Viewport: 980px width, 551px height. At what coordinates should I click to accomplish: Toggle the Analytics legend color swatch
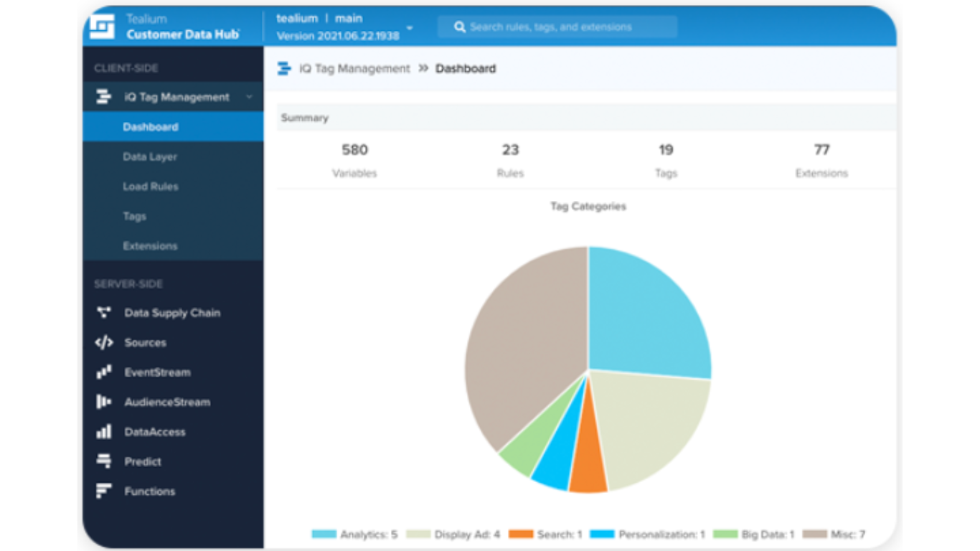coord(324,534)
